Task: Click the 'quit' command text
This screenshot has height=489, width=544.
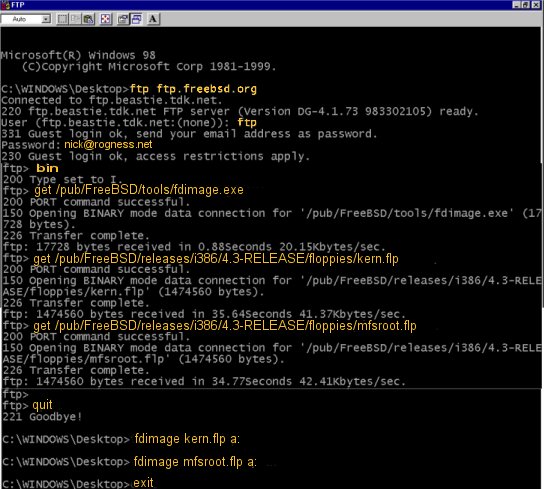Action: [x=42, y=405]
